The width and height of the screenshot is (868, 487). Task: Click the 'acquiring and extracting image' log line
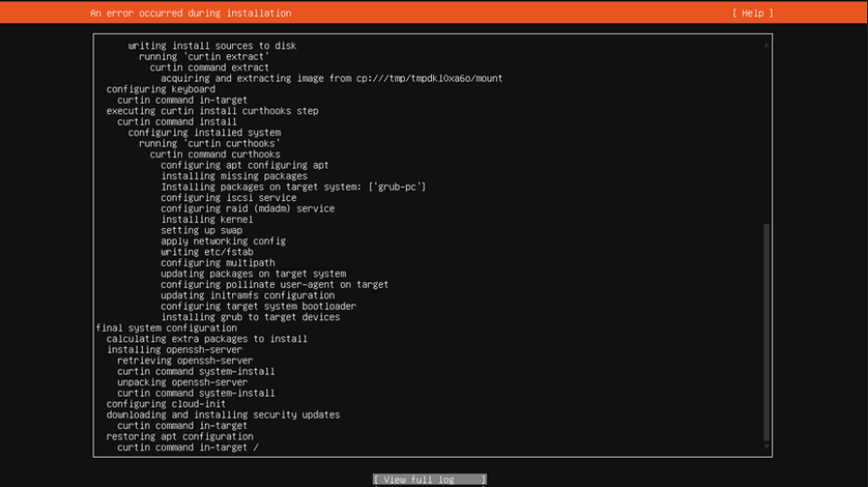pos(332,79)
